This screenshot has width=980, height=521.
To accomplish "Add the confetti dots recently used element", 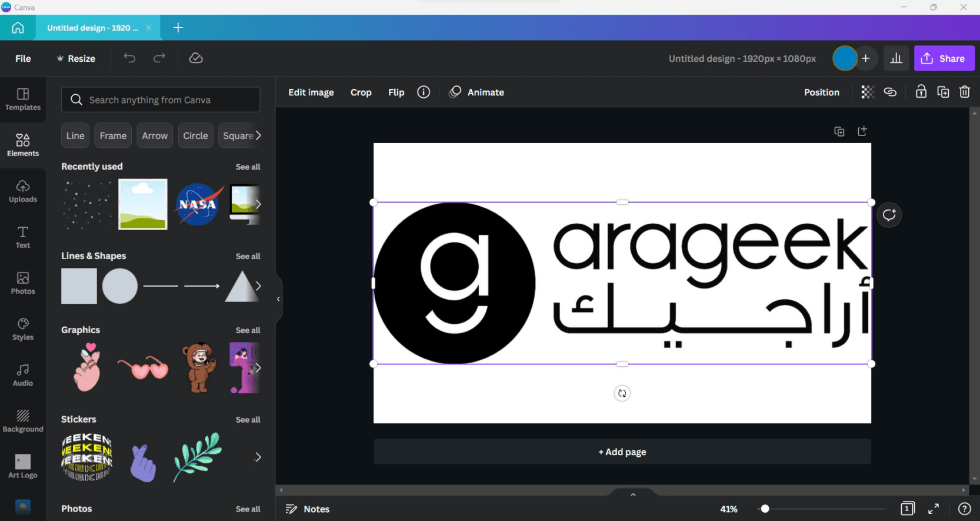I will click(x=87, y=204).
